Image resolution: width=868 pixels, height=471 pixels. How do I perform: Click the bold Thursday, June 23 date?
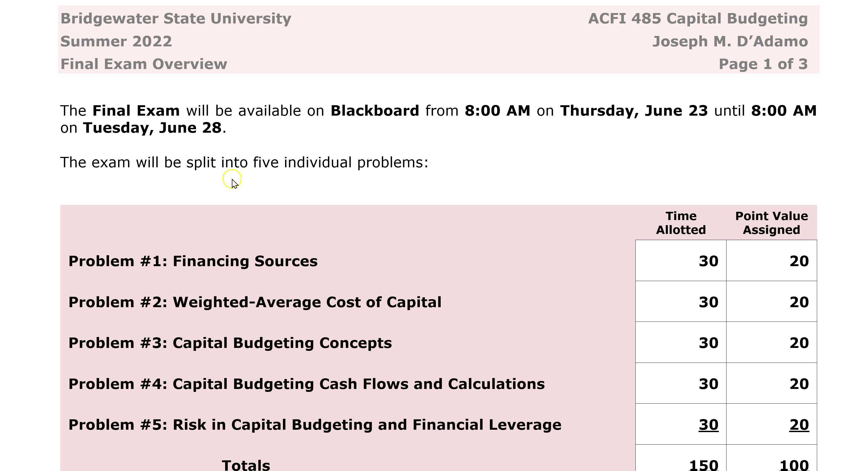click(634, 111)
